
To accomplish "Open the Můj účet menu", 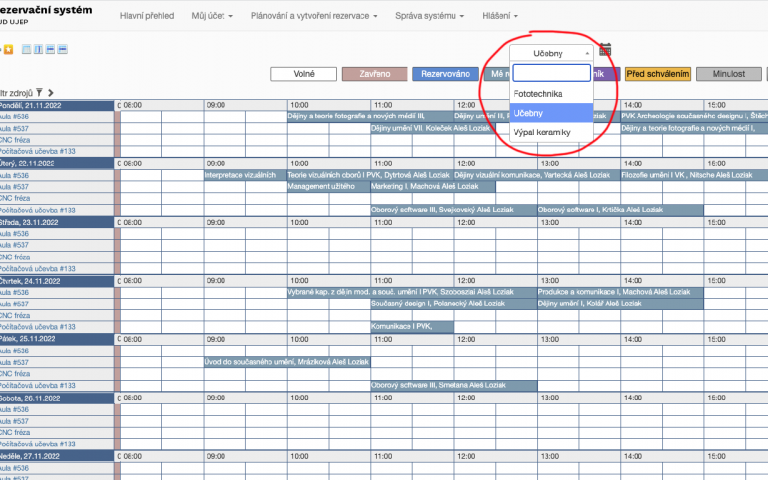I will [x=211, y=16].
